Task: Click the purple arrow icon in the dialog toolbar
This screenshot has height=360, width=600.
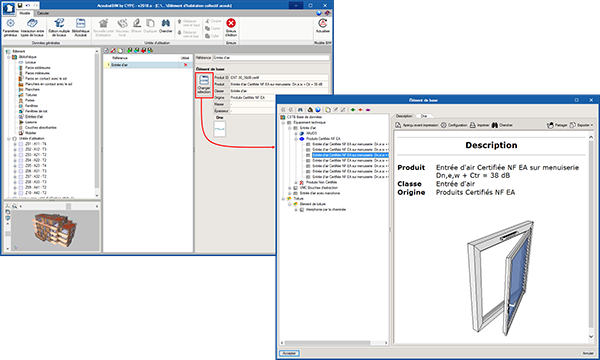Action: (x=368, y=110)
